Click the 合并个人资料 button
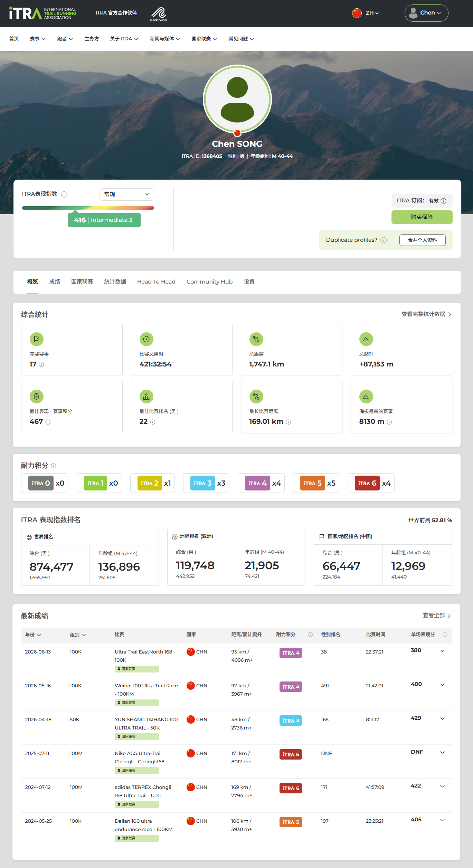Image resolution: width=473 pixels, height=868 pixels. pyautogui.click(x=422, y=240)
